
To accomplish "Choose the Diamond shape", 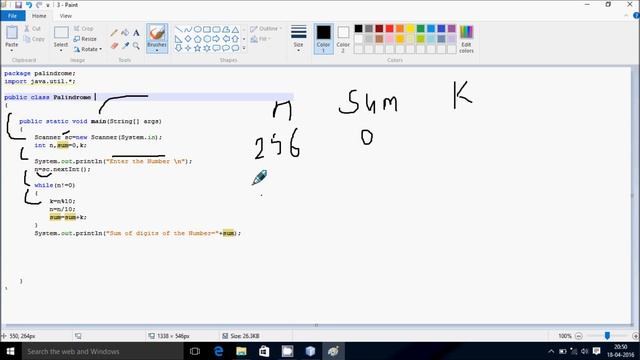I will click(188, 39).
